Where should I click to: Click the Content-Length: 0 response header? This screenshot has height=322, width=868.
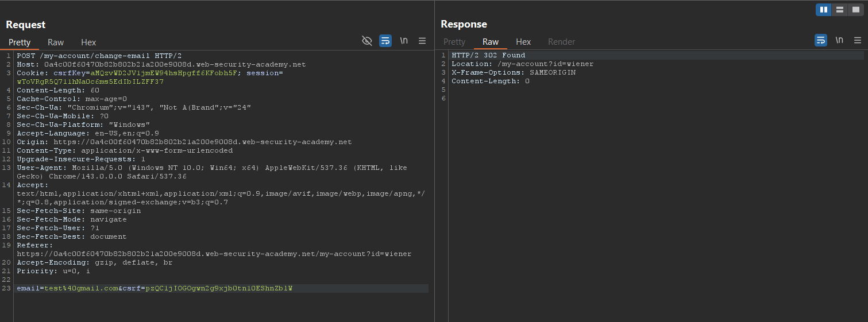tap(491, 82)
